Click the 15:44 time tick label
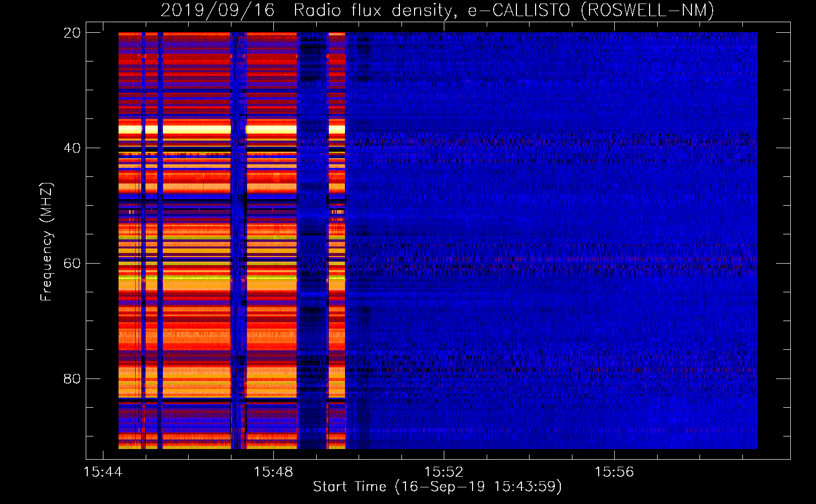 [x=103, y=472]
